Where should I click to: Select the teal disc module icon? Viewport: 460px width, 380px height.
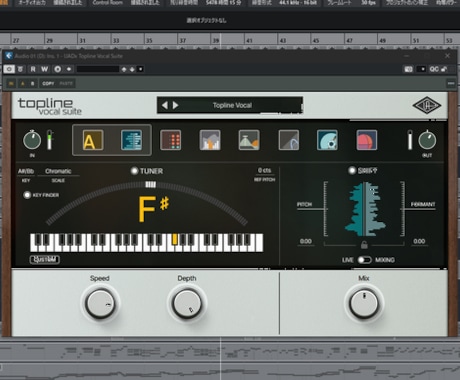(x=327, y=140)
